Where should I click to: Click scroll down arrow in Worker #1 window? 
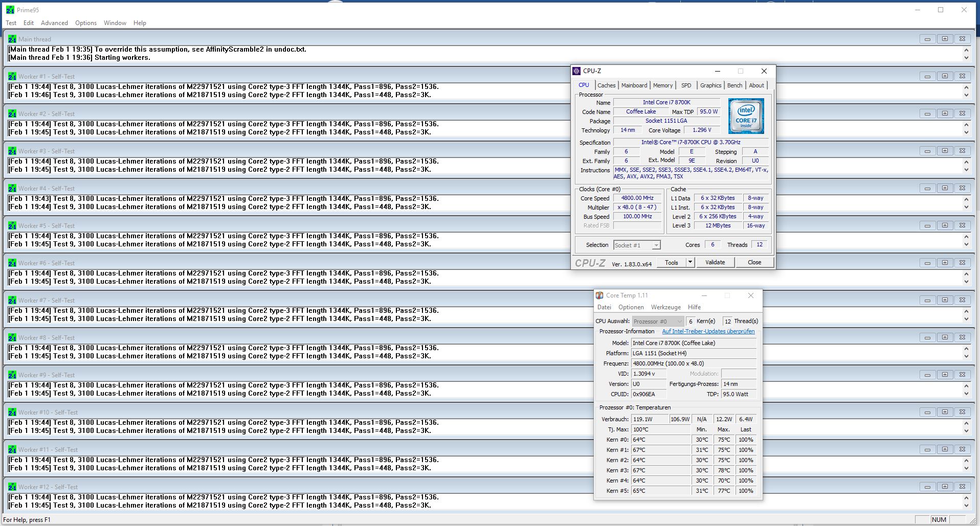[966, 95]
